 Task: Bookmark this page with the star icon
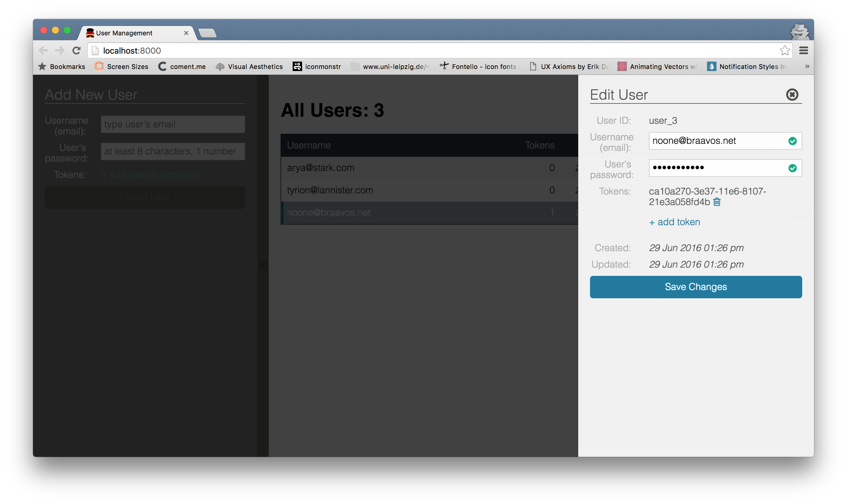click(x=784, y=50)
